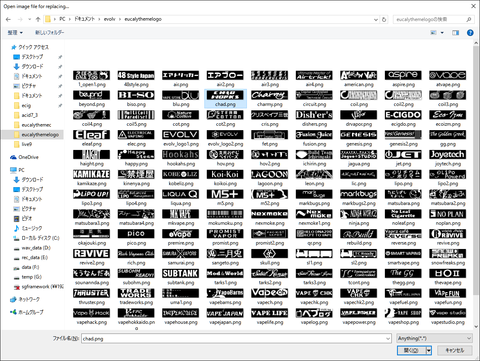Click the Back navigation arrow
The height and width of the screenshot is (361, 480).
tap(8, 19)
